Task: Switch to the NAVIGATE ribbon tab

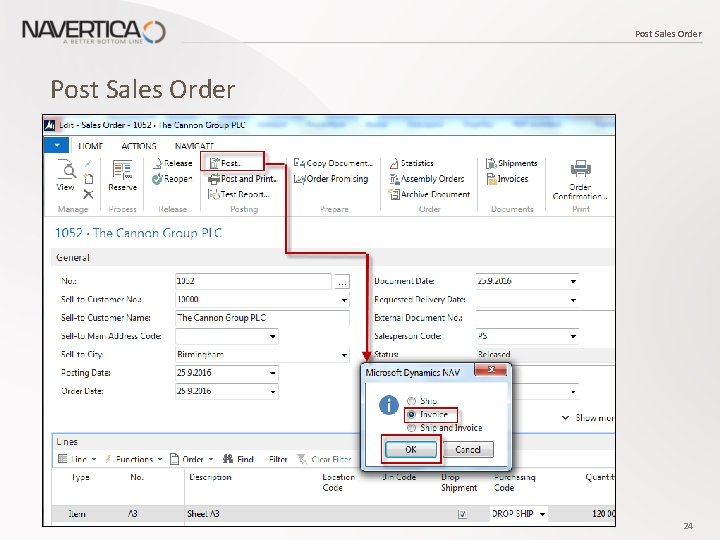Action: (x=194, y=146)
